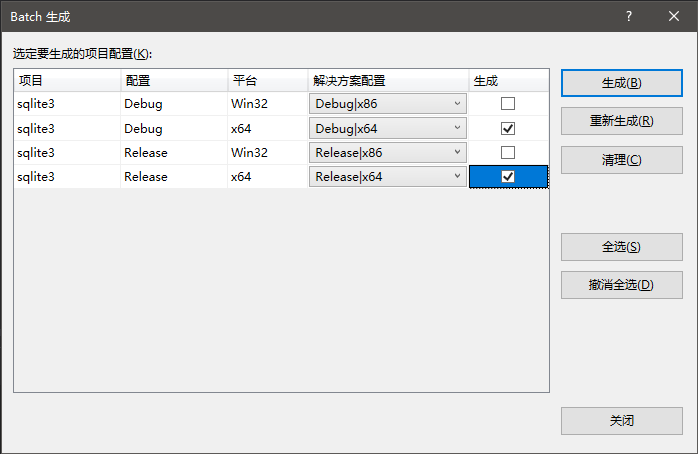Click the 项目 column header
The height and width of the screenshot is (454, 698).
coord(66,80)
